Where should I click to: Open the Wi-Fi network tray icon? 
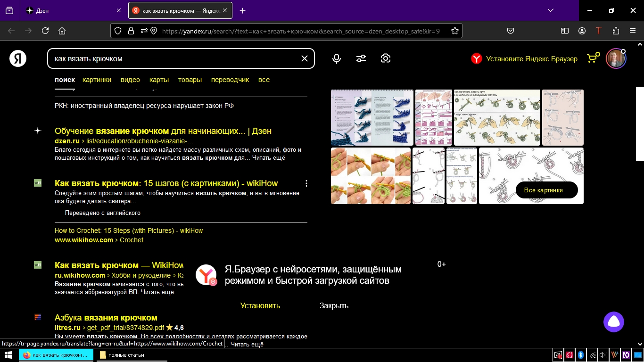[x=592, y=355]
